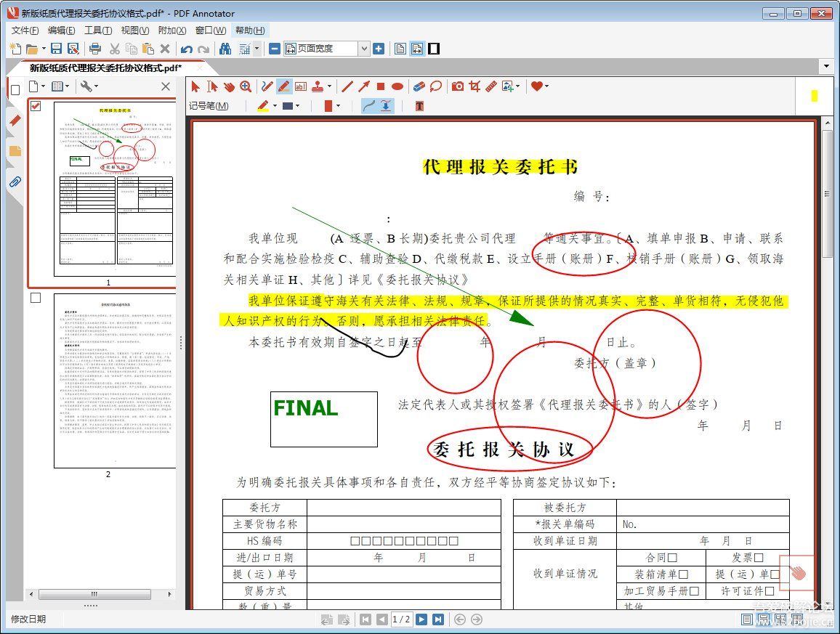This screenshot has width=840, height=634.
Task: Click the red fill color swatch
Action: [329, 106]
